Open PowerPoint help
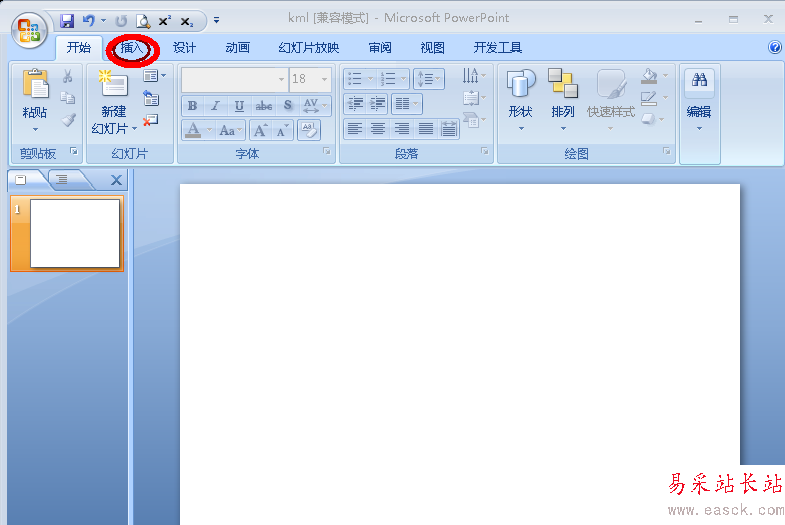785x525 pixels. [774, 47]
